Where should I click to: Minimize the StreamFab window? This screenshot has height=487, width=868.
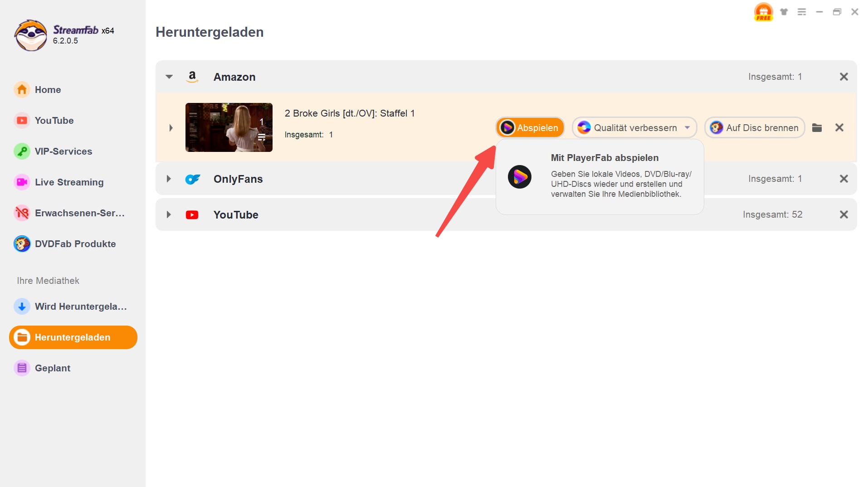point(819,12)
